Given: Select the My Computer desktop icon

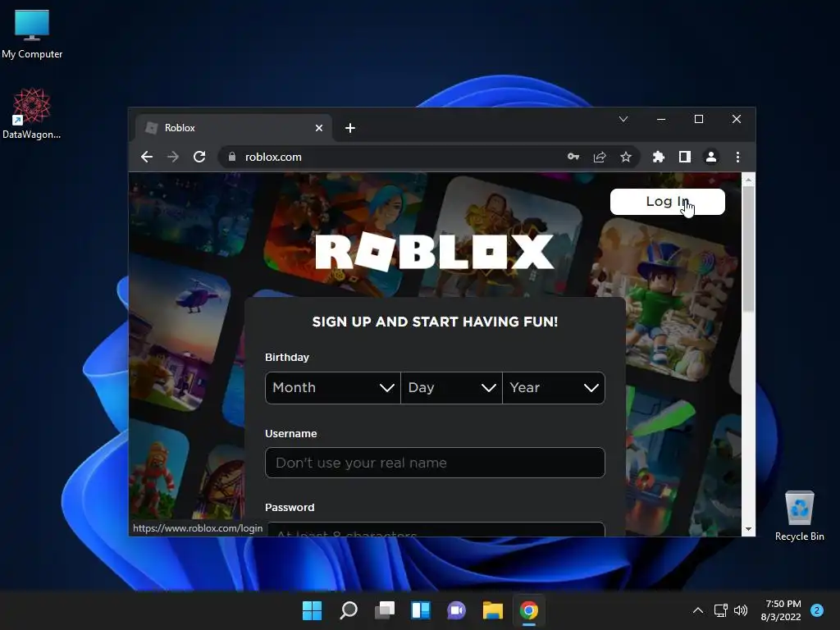Looking at the screenshot, I should [32, 34].
